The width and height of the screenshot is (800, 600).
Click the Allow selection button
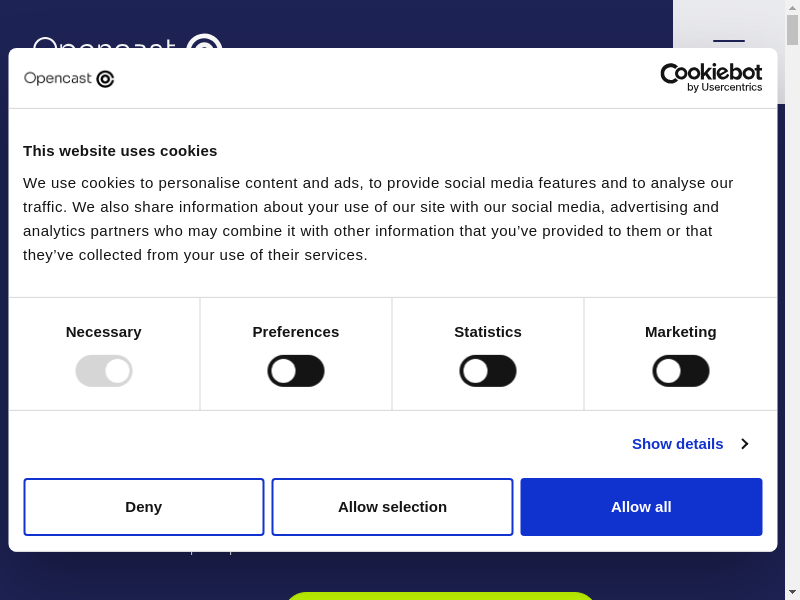click(x=392, y=507)
